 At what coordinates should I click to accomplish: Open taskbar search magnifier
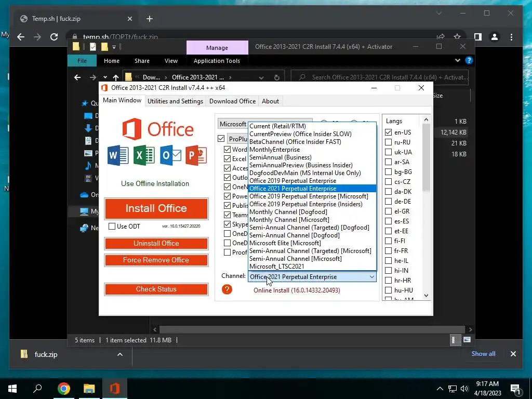[37, 388]
